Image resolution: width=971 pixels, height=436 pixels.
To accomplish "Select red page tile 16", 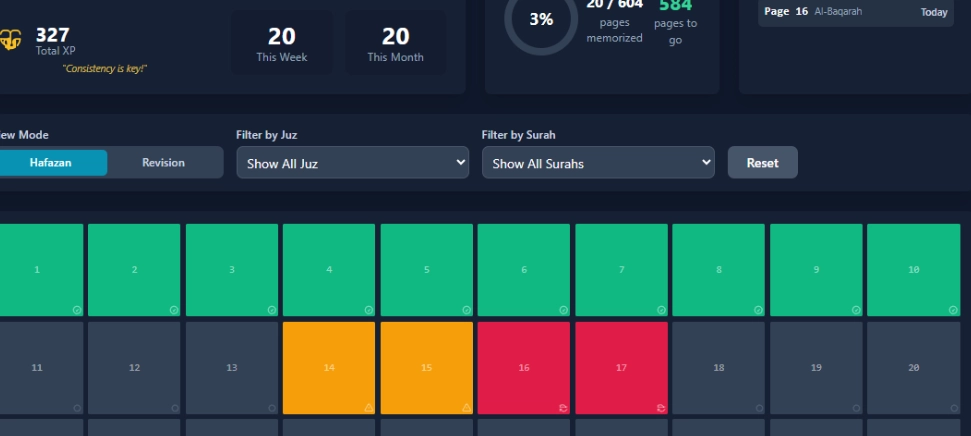I will (524, 368).
